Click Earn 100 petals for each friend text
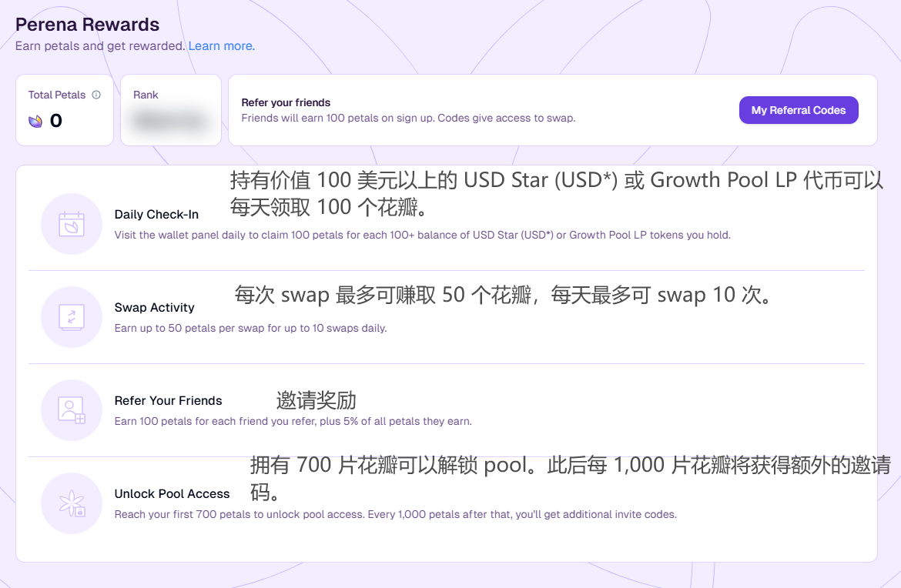Screen dimensions: 901x588 293,421
